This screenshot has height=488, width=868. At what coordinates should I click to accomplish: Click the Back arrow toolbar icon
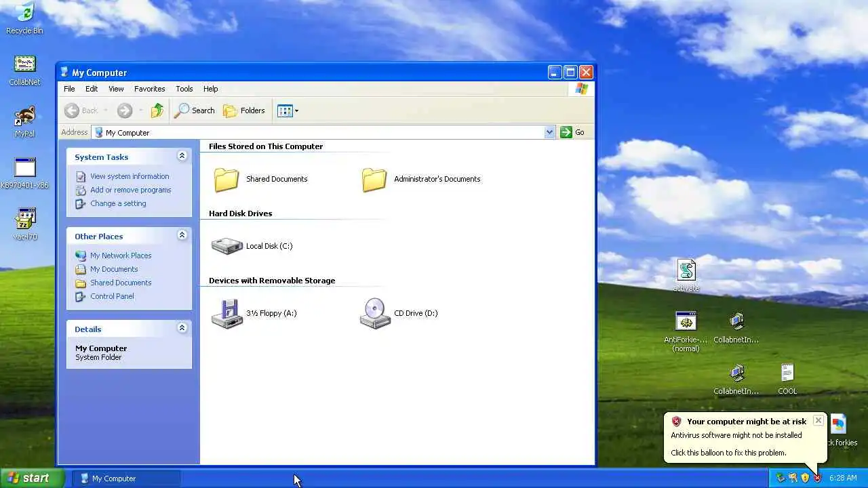coord(72,110)
